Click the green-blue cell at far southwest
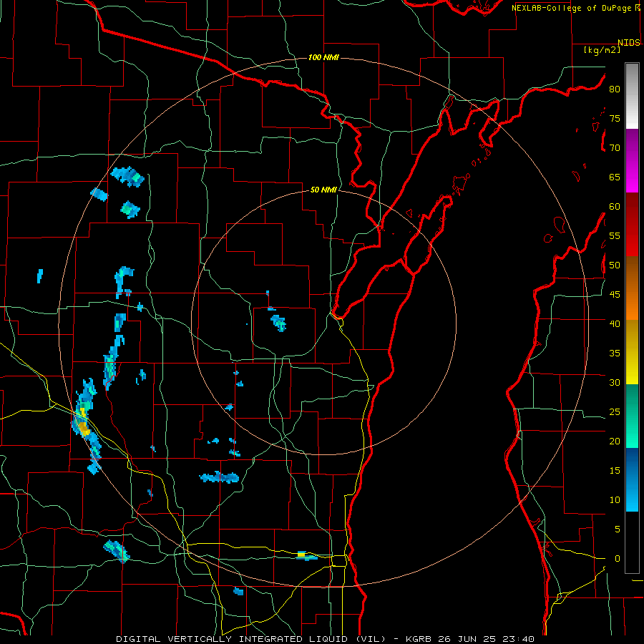 point(117,551)
